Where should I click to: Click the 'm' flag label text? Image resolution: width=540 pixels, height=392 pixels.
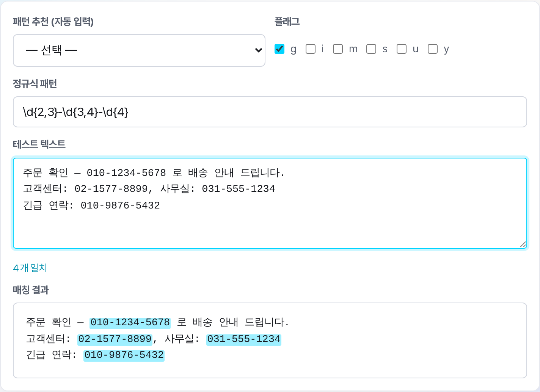tap(353, 49)
